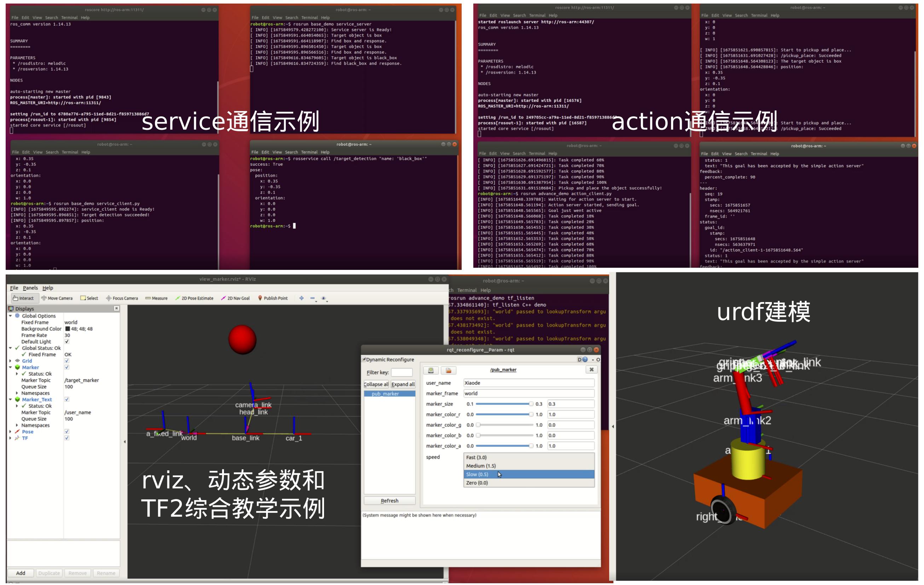Screen dimensions: 924x585
Task: Click the blue plus add-tool icon
Action: point(302,298)
